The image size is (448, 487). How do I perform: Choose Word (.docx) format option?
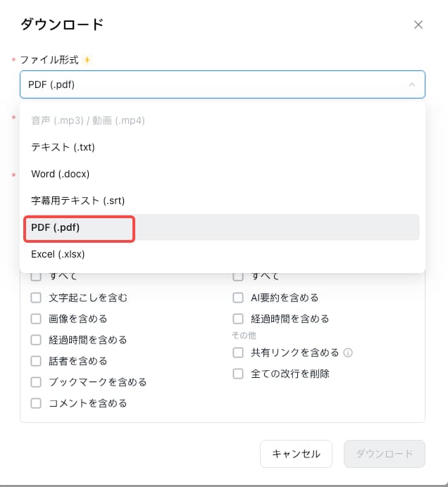(x=61, y=174)
